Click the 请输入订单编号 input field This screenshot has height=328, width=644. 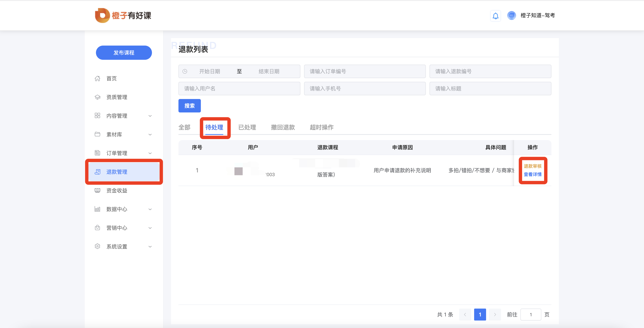point(365,72)
